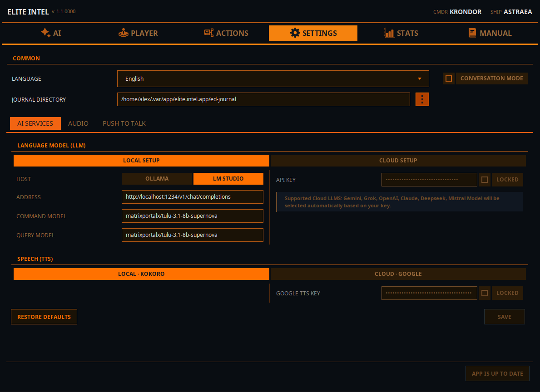Click the Google TTS Key masked field
540x392 pixels.
(x=429, y=293)
